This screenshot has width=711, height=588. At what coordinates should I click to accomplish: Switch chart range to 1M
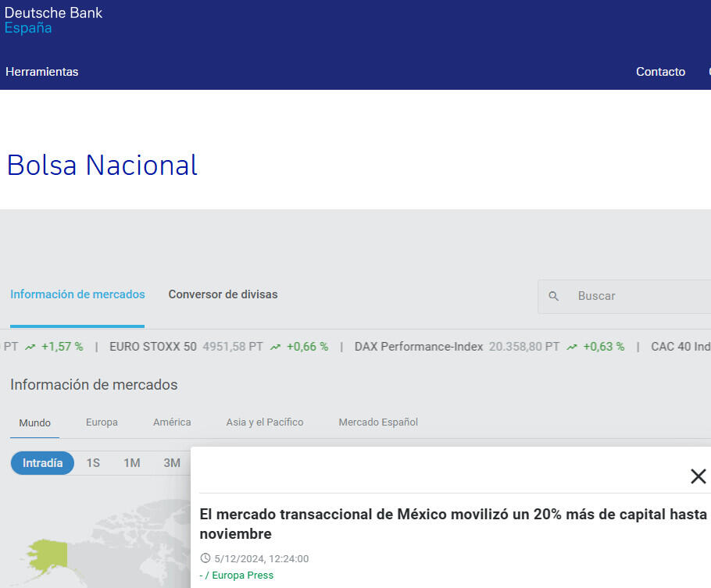[132, 463]
